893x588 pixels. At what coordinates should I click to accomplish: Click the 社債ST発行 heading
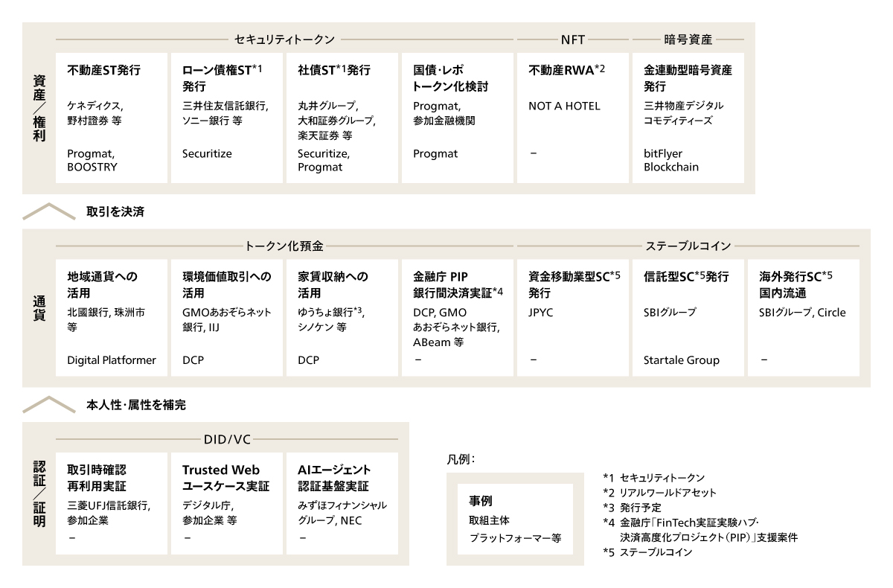click(x=334, y=71)
